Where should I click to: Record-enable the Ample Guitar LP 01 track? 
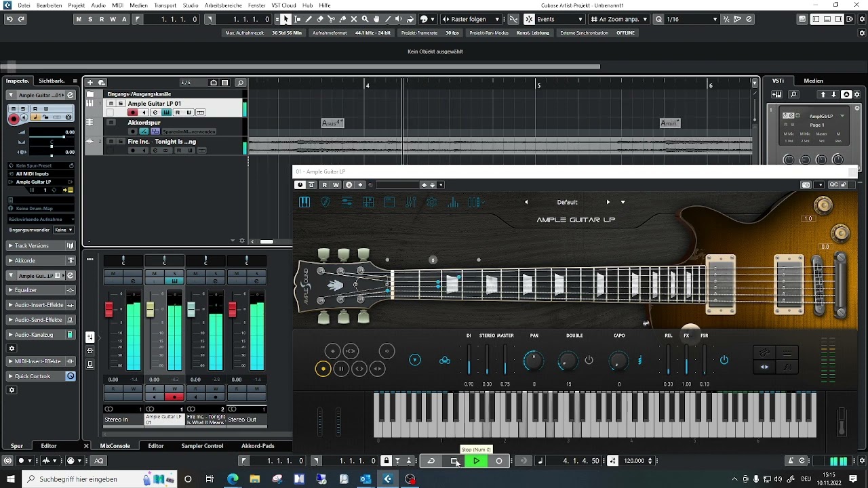(x=133, y=113)
